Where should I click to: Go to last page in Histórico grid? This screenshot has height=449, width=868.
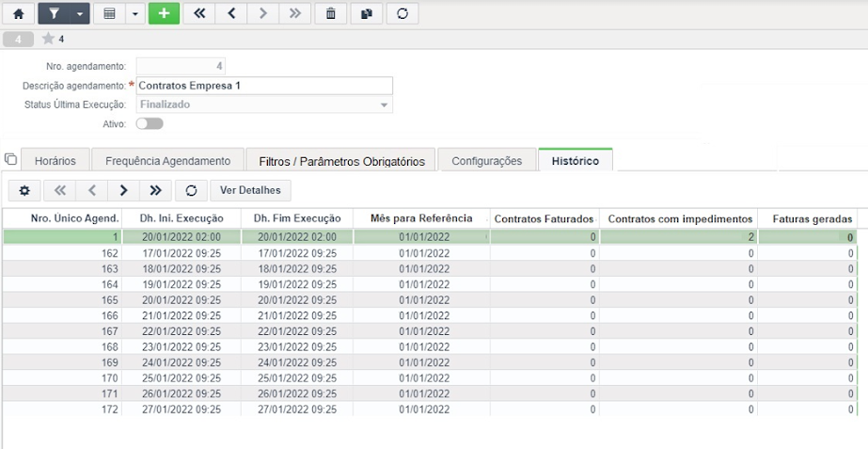pos(155,191)
